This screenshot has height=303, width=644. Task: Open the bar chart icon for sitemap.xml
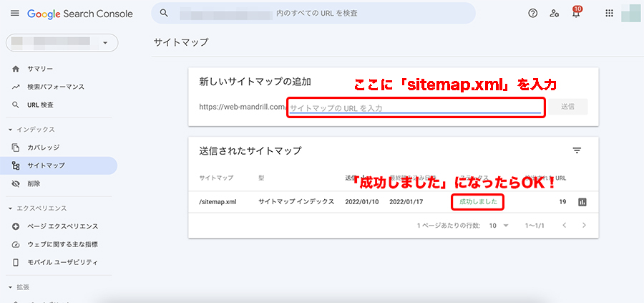[x=583, y=202]
